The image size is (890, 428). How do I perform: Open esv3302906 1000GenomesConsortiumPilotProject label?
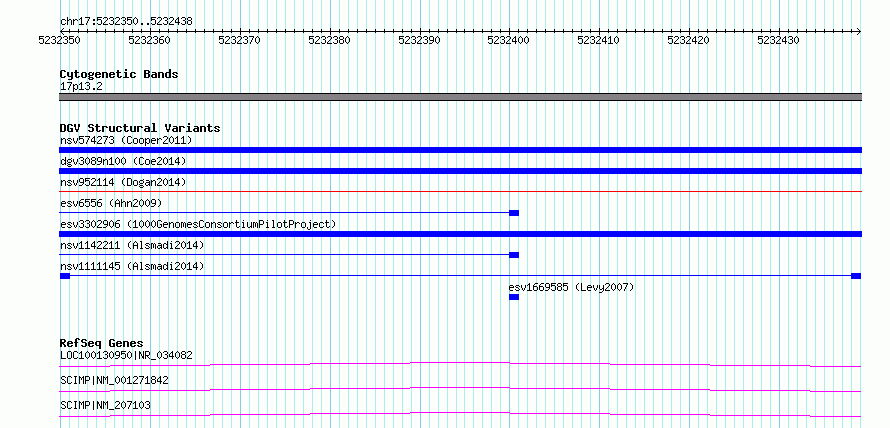[198, 224]
